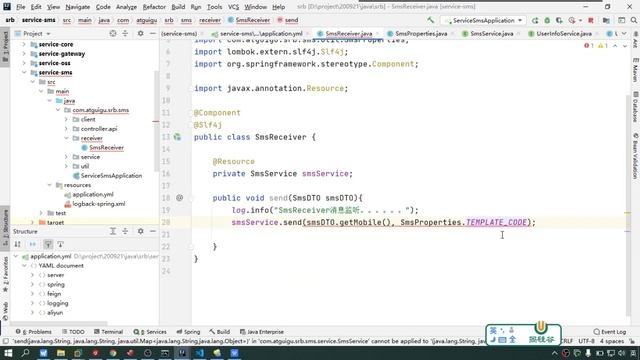Viewport: 640px width, 360px height.
Task: Click Expand All in Structure panel header
Action: coord(113,231)
